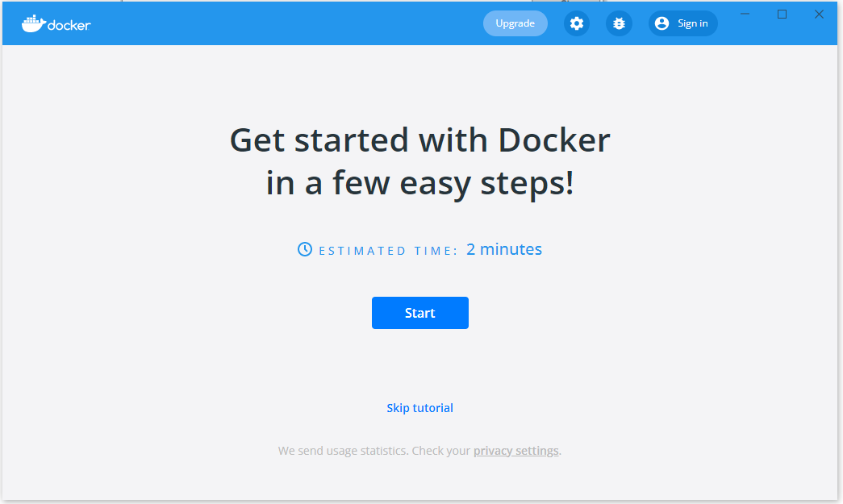Minimize the Docker window
Screen dimensions: 843x504
pyautogui.click(x=745, y=15)
